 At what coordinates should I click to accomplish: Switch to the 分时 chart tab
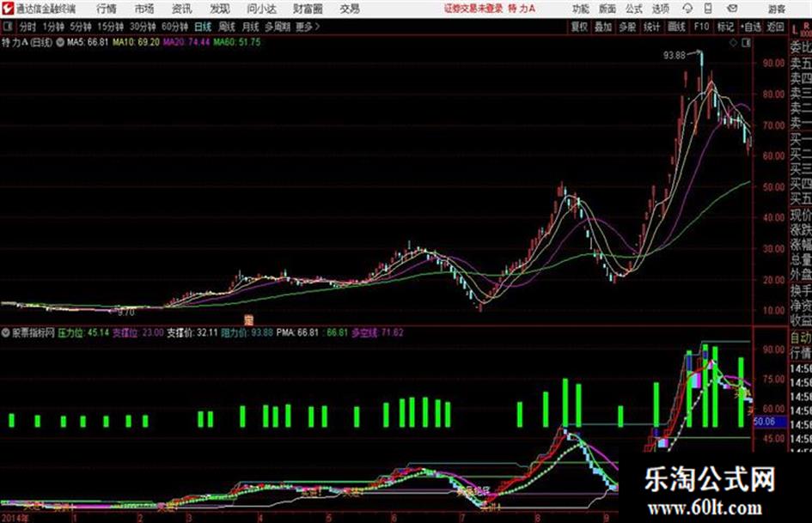tap(28, 27)
